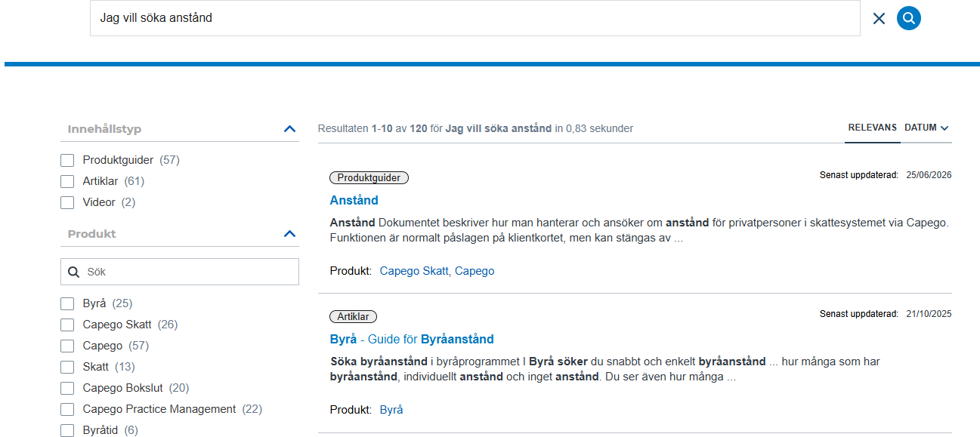Check the Artiklar filter checkbox
This screenshot has width=980, height=437.
[67, 181]
